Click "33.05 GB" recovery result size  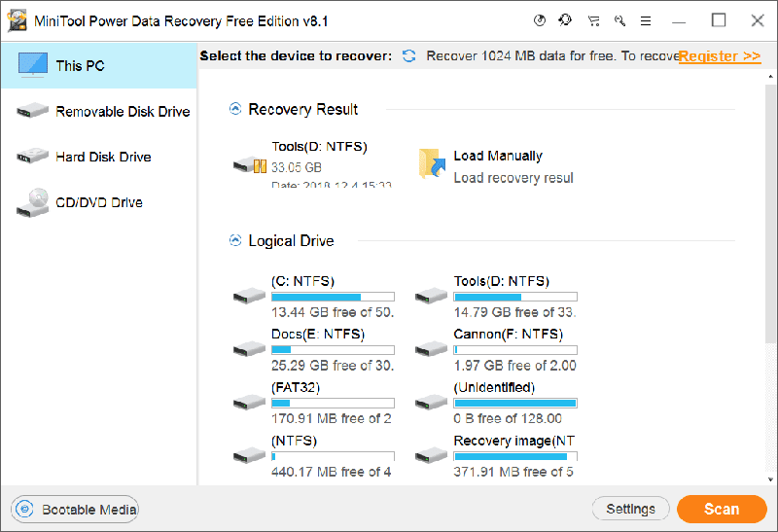[x=297, y=167]
